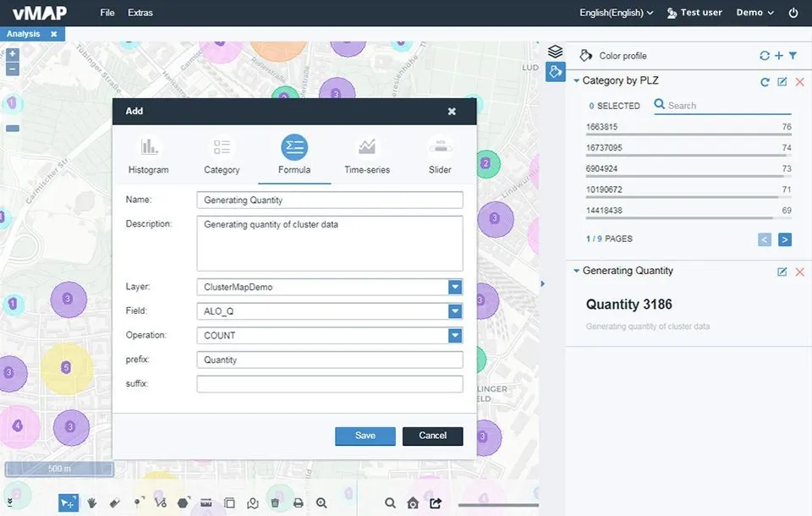Add a new color profile widget

click(779, 56)
